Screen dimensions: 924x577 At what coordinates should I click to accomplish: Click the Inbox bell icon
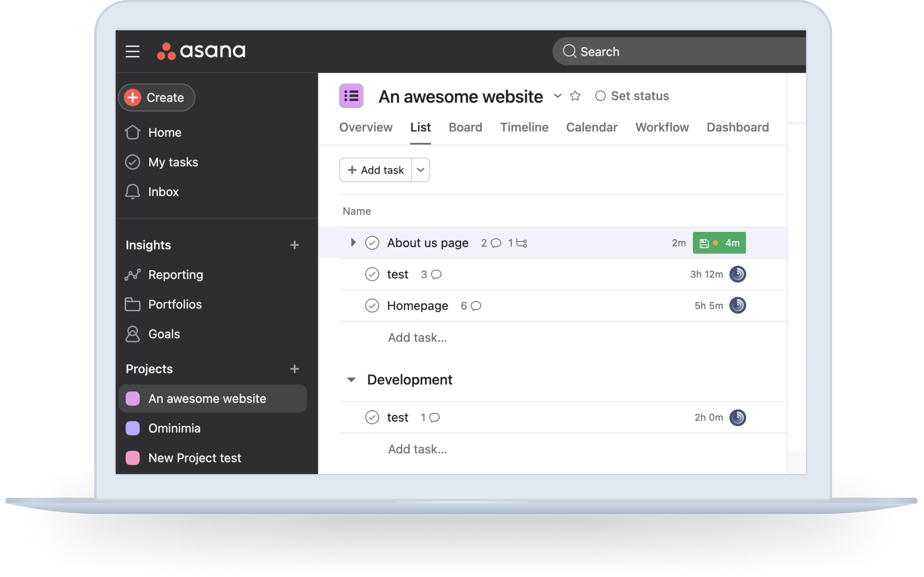(x=132, y=192)
